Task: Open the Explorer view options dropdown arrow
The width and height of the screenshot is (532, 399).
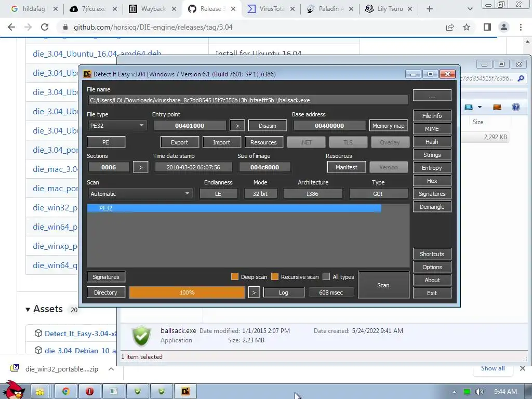Action: pos(480,107)
